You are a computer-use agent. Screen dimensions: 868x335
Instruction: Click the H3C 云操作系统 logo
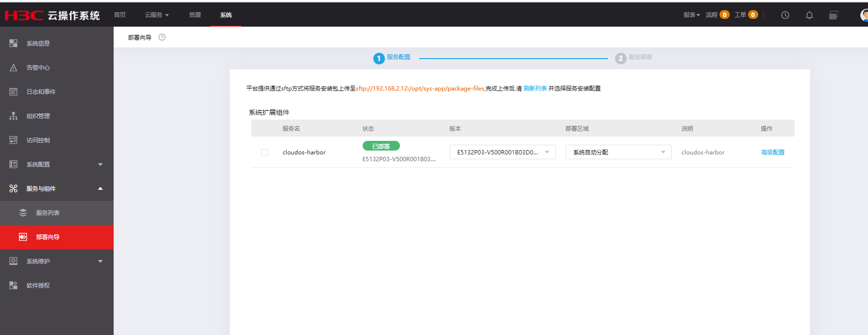(52, 15)
